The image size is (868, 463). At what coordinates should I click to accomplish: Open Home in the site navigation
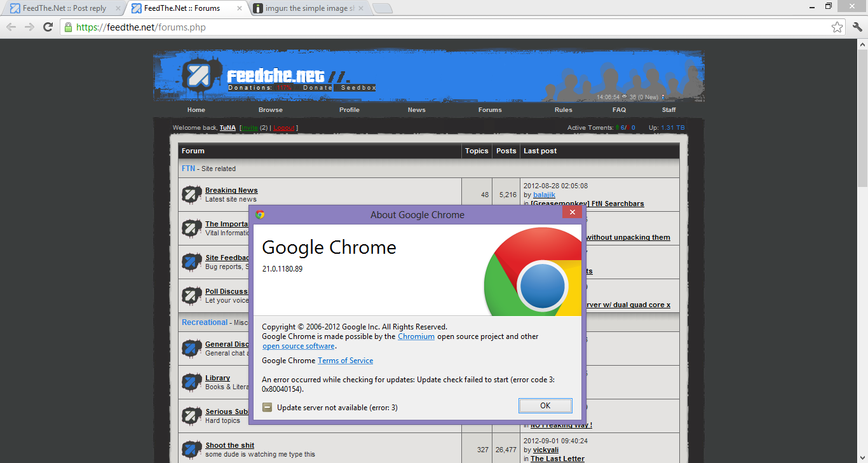196,110
